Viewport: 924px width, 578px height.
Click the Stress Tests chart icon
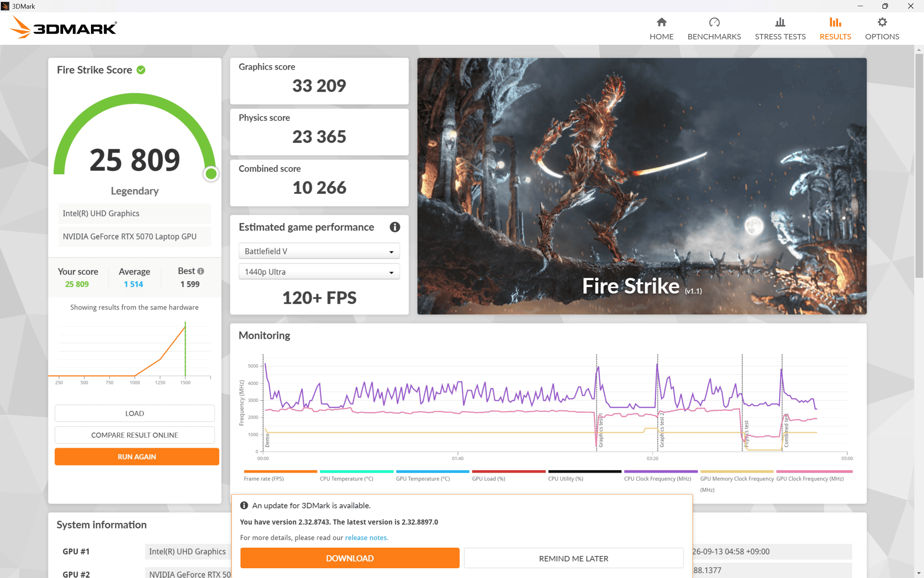pyautogui.click(x=780, y=22)
